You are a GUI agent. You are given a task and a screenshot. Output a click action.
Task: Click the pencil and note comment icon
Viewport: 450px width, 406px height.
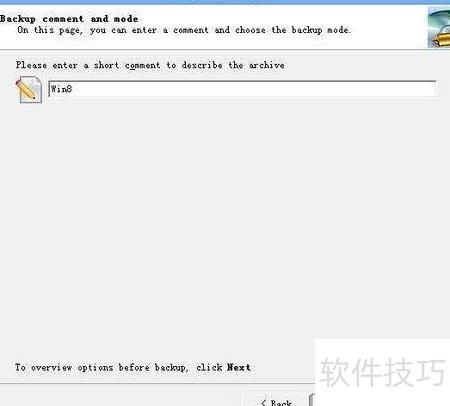tap(29, 89)
